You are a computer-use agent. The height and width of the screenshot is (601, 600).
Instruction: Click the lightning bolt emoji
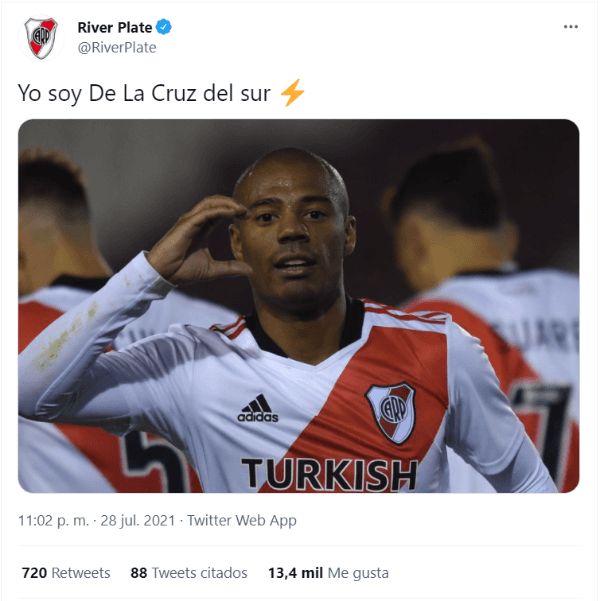click(x=292, y=92)
